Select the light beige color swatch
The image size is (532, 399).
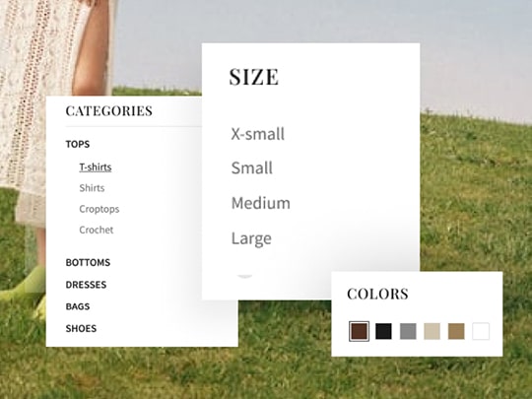coord(432,331)
